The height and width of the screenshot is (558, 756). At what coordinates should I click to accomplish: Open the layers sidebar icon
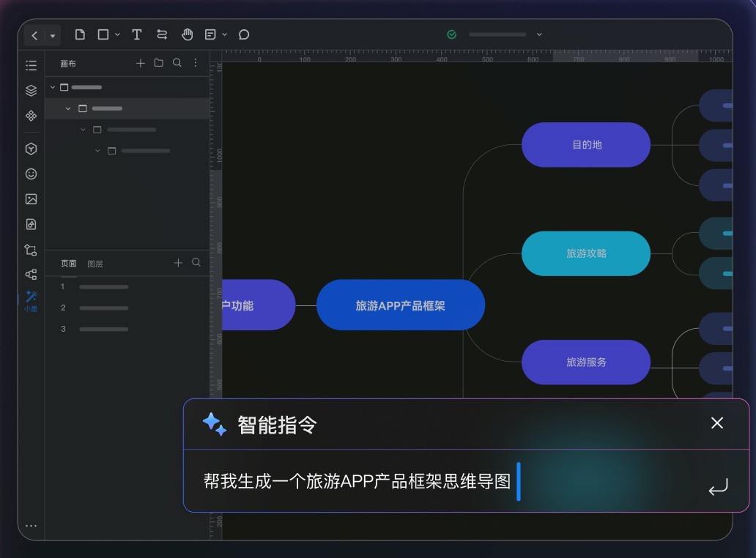pos(31,91)
